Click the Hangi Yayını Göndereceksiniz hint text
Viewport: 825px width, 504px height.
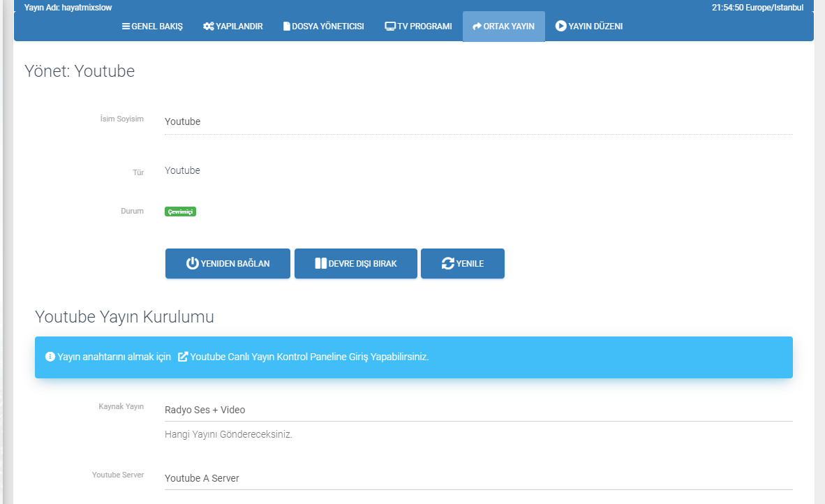tap(228, 435)
